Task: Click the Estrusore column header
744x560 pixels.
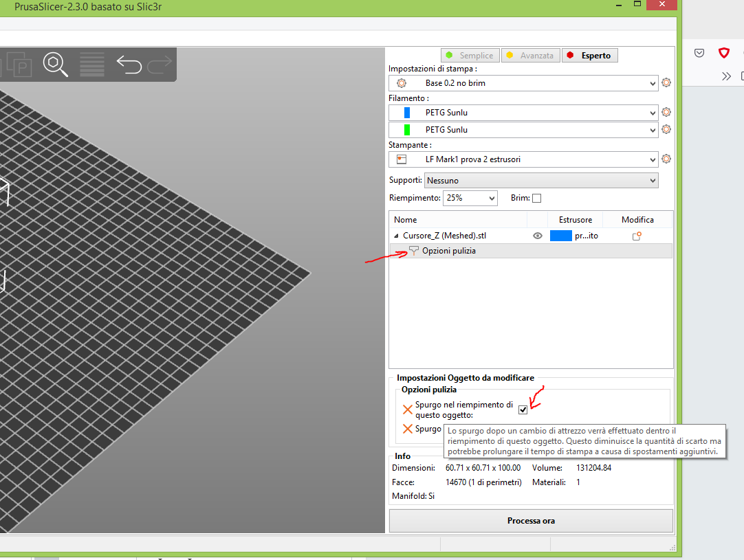Action: (575, 220)
